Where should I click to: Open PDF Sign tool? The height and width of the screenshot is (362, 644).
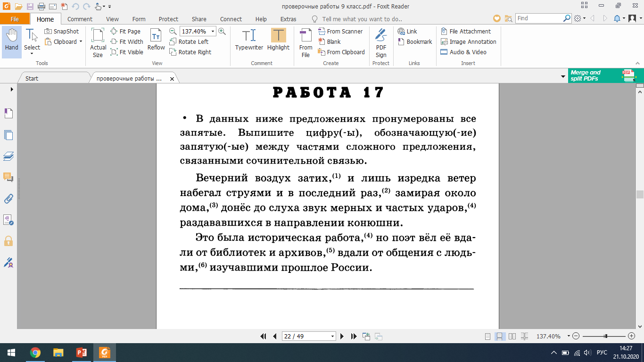click(381, 42)
